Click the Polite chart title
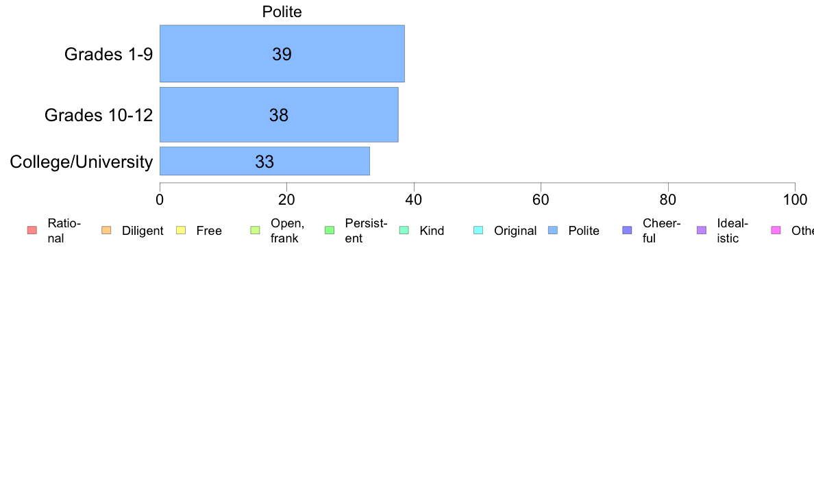814x504 pixels. point(282,12)
